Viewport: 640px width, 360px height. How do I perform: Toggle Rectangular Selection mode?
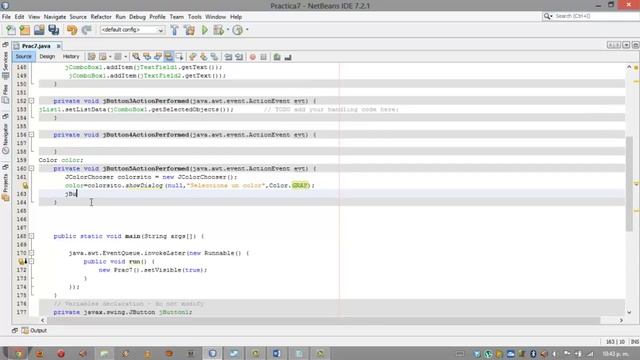[x=179, y=57]
